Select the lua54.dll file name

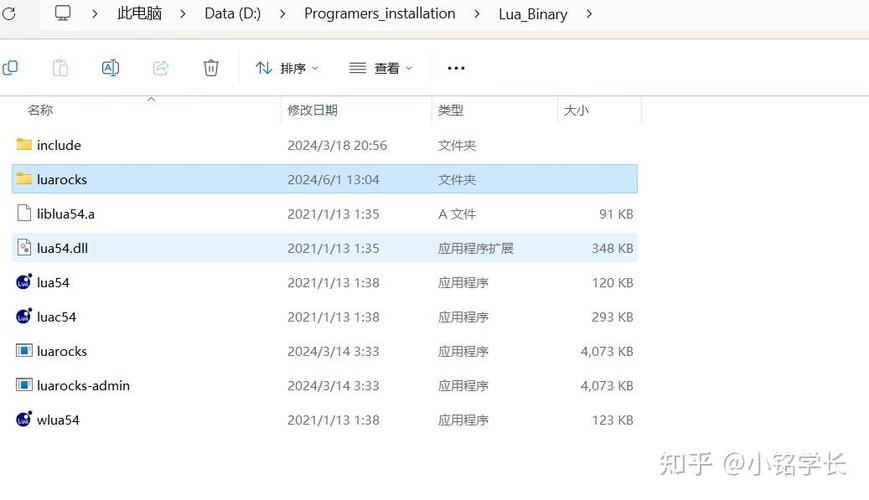(x=62, y=248)
